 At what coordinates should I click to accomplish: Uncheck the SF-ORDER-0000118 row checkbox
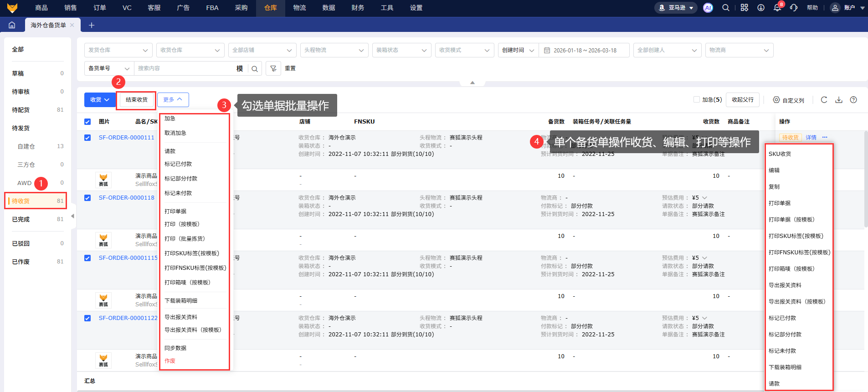pyautogui.click(x=87, y=198)
